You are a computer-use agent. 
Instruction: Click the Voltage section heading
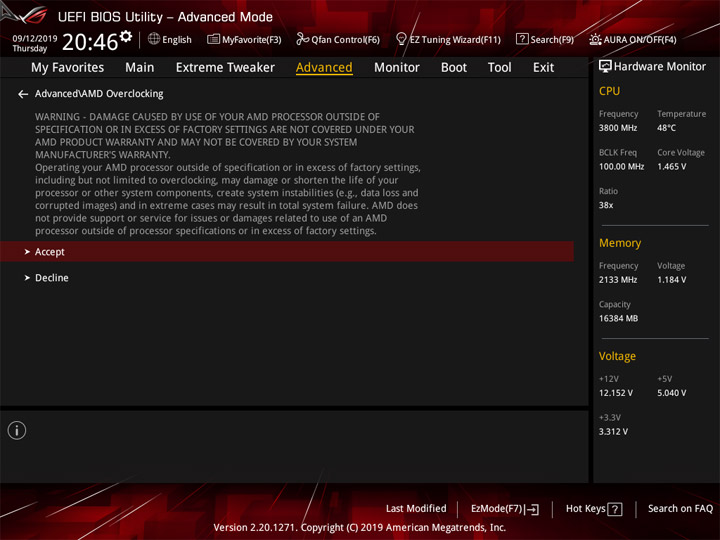click(617, 356)
